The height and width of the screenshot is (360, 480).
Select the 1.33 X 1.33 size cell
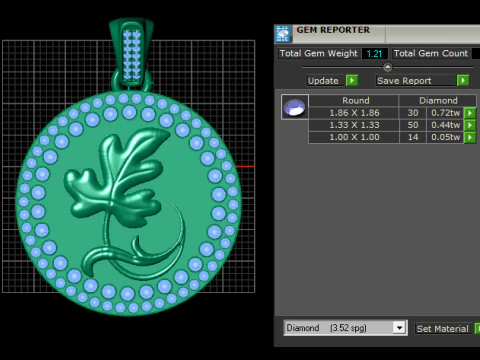(x=354, y=125)
